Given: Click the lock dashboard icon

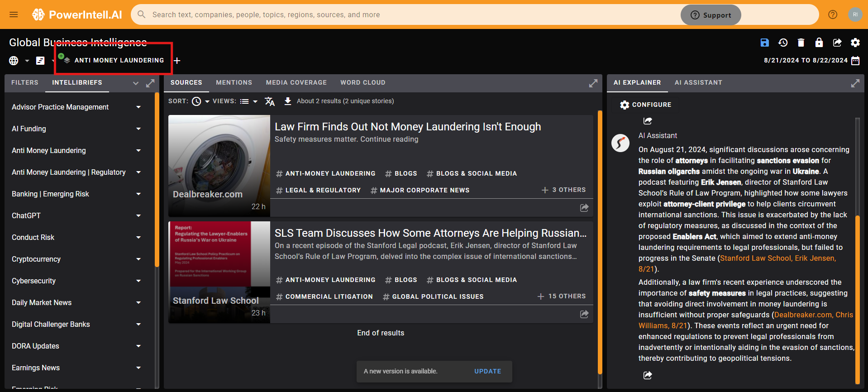Looking at the screenshot, I should [819, 43].
